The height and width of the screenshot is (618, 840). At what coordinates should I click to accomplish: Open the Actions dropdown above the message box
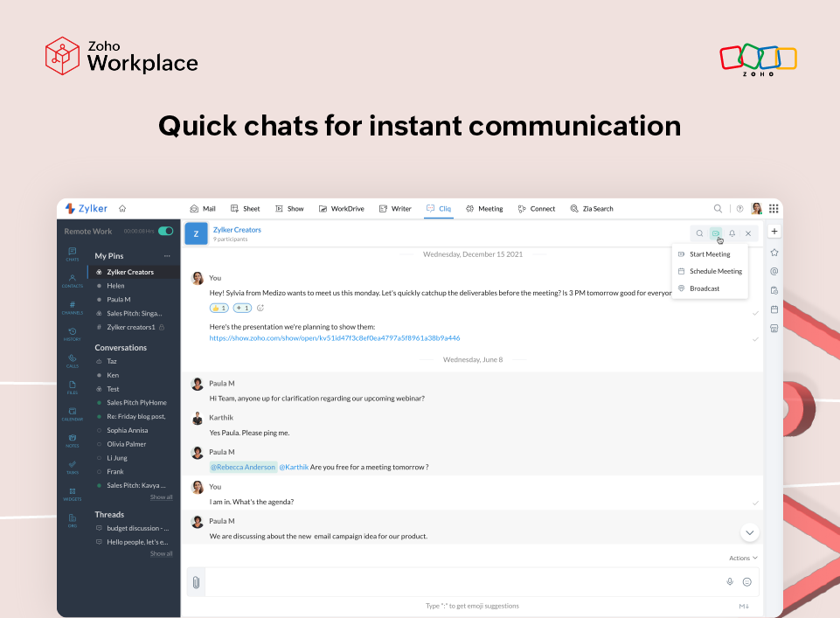point(741,557)
